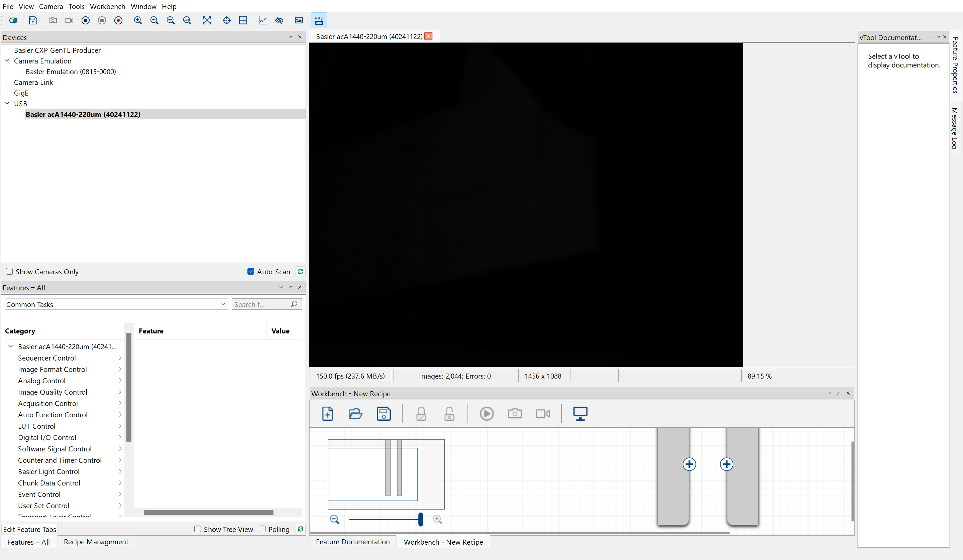The width and height of the screenshot is (963, 560).
Task: Uncheck the Auto-Scan checkbox
Action: pos(251,272)
